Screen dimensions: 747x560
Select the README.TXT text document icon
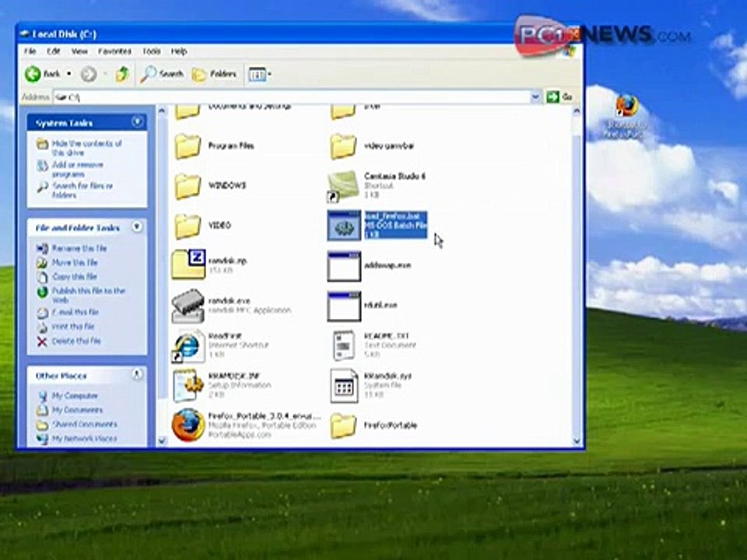(x=344, y=345)
